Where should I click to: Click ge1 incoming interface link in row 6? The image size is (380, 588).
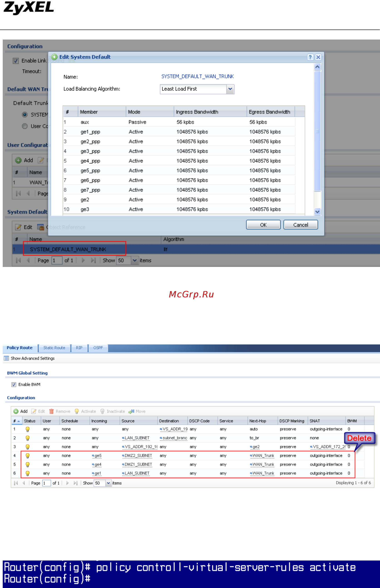pos(96,473)
